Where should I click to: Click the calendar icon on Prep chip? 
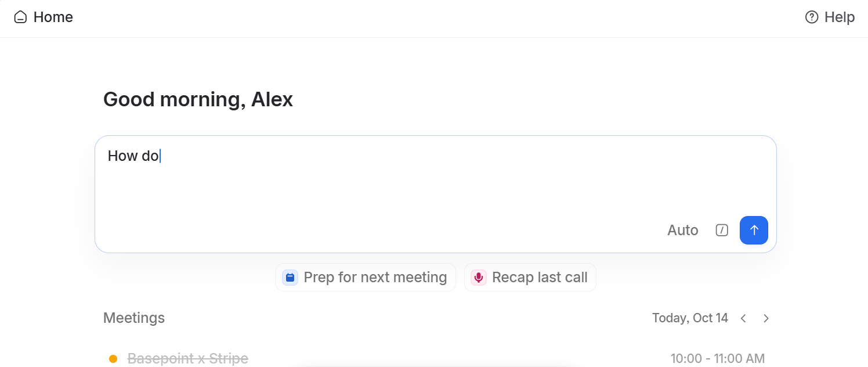290,278
